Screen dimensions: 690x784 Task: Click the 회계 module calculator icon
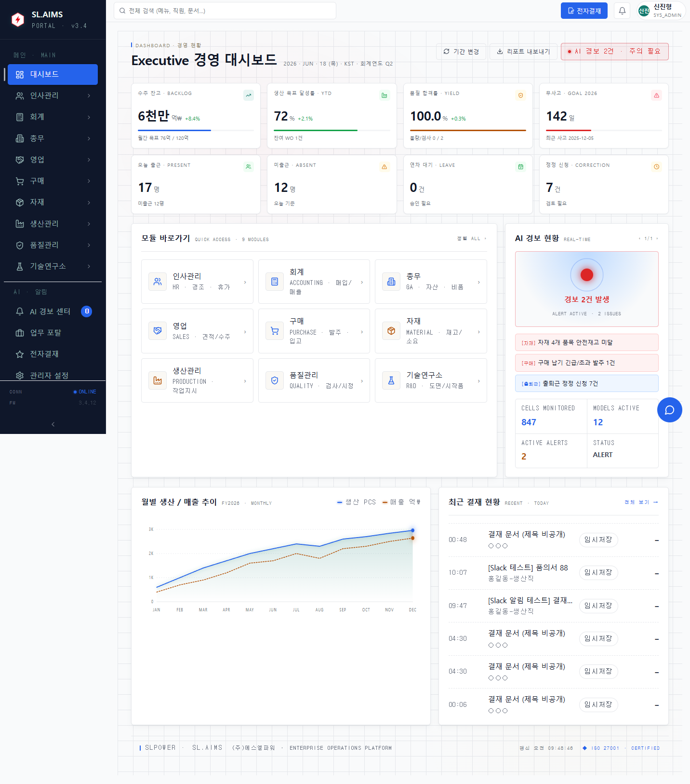pyautogui.click(x=275, y=282)
